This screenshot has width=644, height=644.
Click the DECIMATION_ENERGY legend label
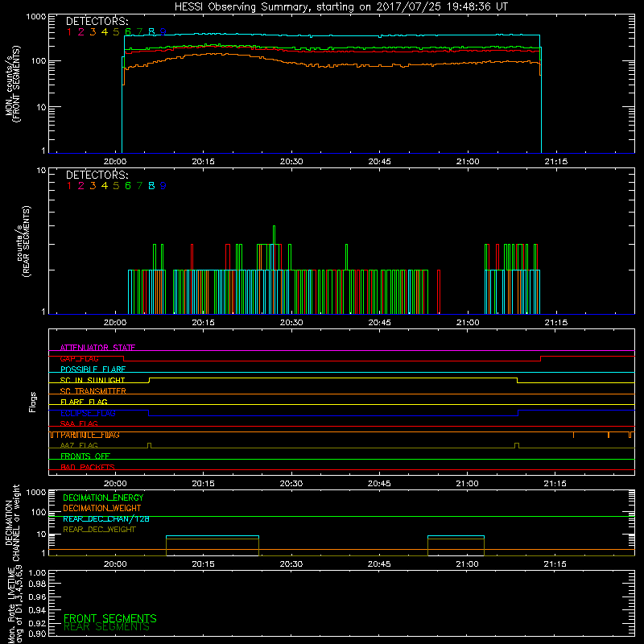(103, 497)
